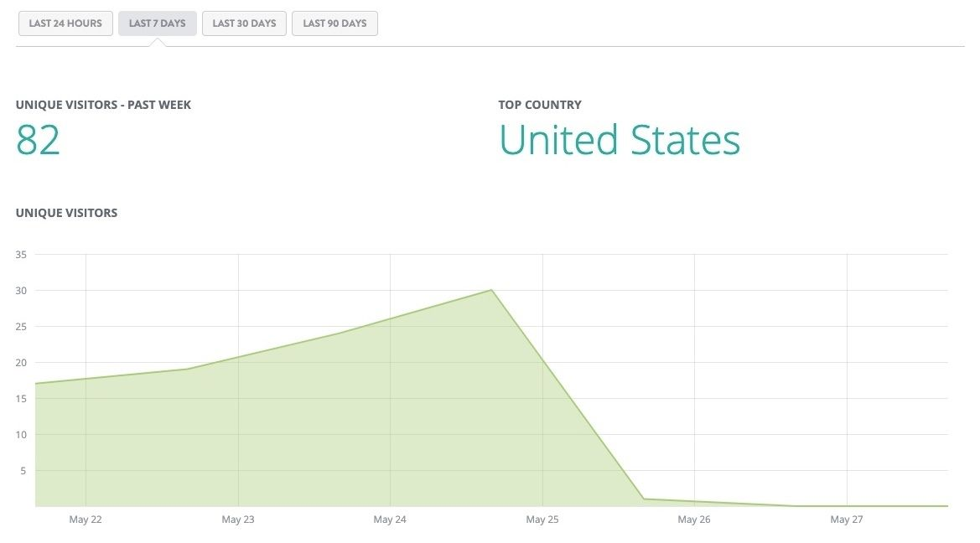Click the Unique Visitors - Past Week heading
This screenshot has height=543, width=980.
(103, 105)
